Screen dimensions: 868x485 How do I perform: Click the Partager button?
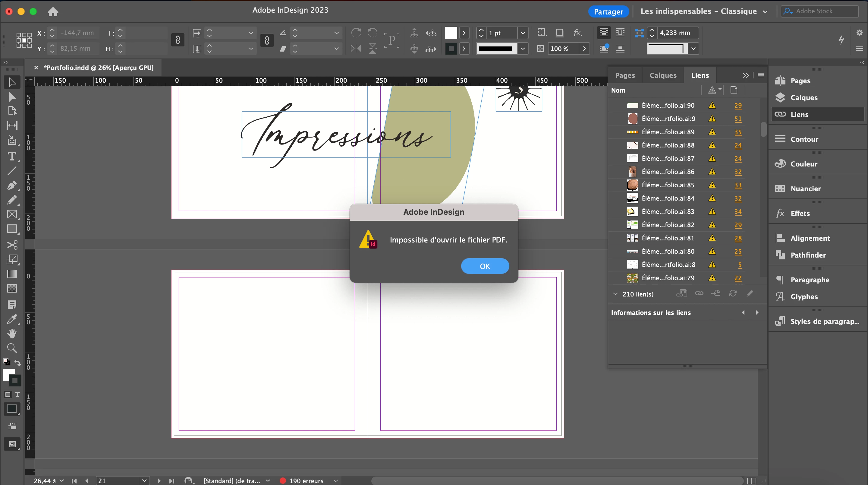(x=608, y=12)
